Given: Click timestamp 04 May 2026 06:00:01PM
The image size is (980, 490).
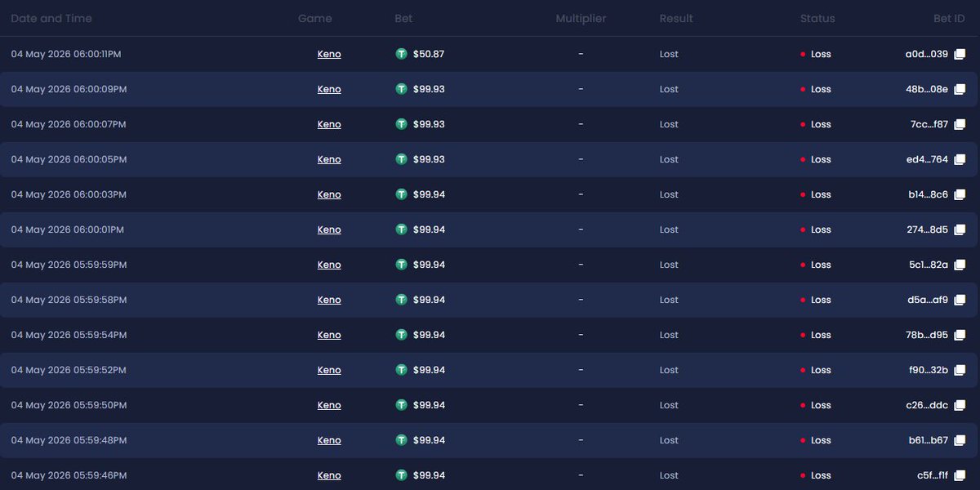Looking at the screenshot, I should [x=68, y=229].
